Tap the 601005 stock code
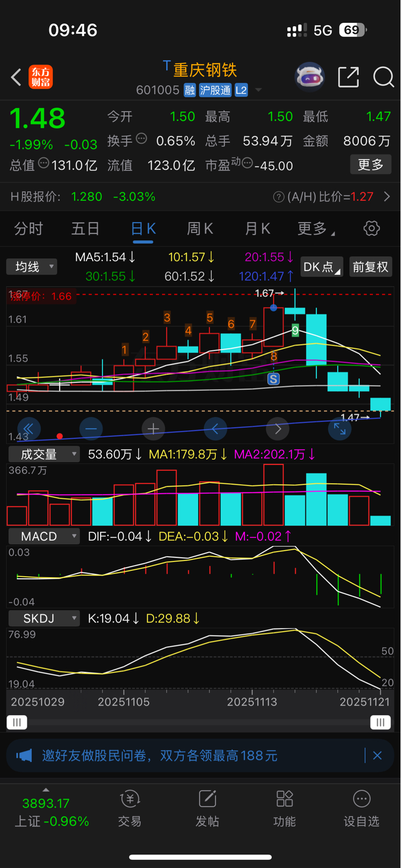Viewport: 401px width, 868px height. point(157,90)
